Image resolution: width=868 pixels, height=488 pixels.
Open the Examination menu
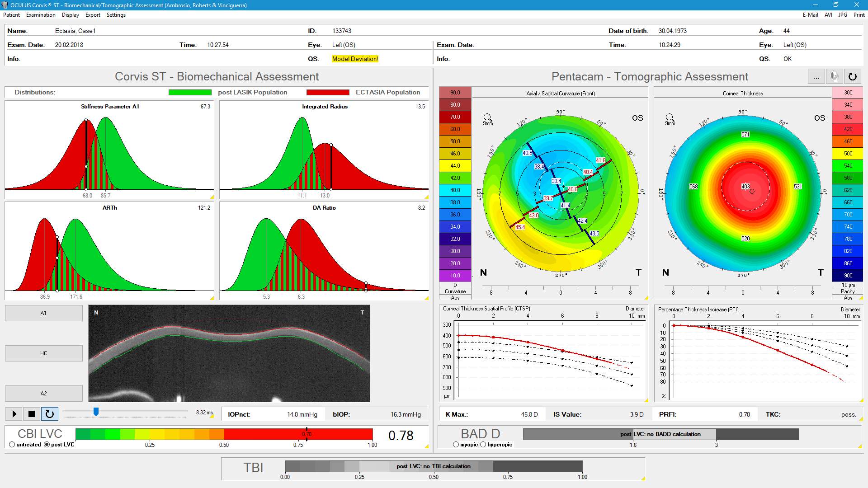coord(41,15)
